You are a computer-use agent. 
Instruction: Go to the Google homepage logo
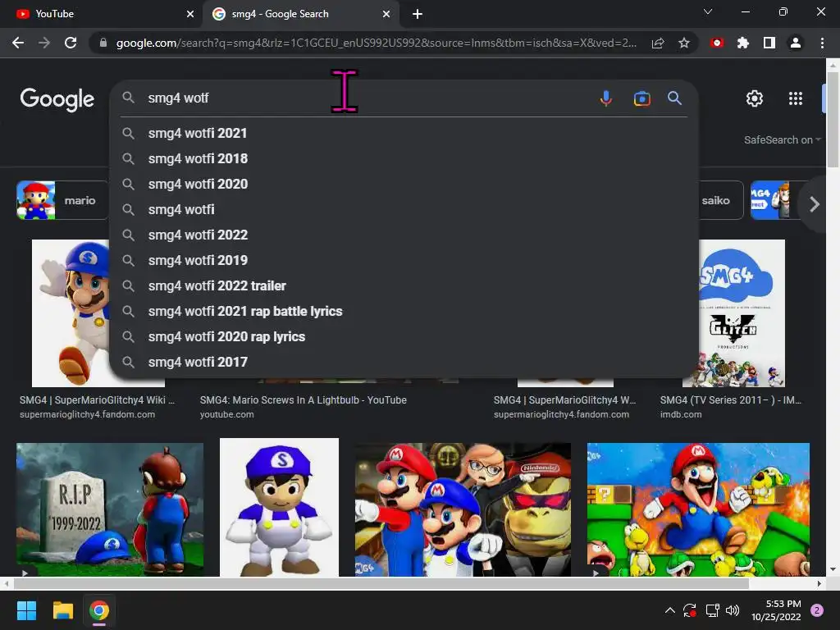click(x=57, y=99)
